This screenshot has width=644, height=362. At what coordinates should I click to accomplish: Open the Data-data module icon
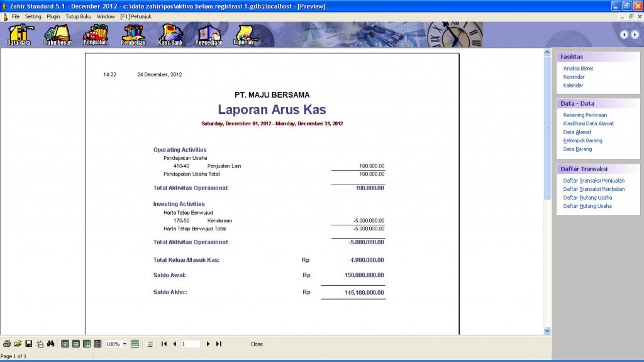pos(19,35)
